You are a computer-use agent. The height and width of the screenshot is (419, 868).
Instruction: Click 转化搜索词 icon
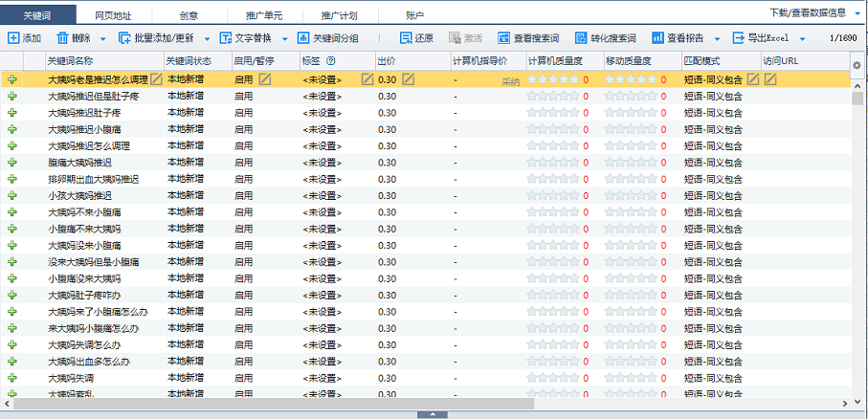coord(581,38)
